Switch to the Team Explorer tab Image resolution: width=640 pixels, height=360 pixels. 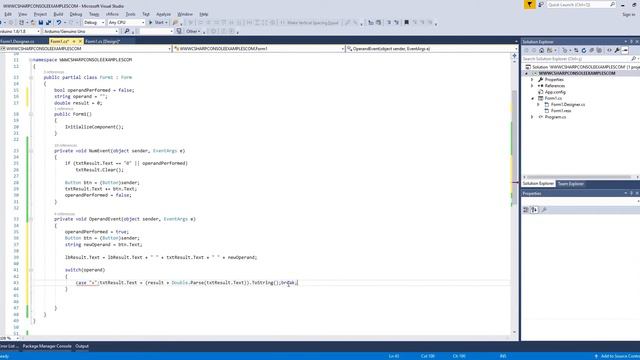(x=571, y=184)
